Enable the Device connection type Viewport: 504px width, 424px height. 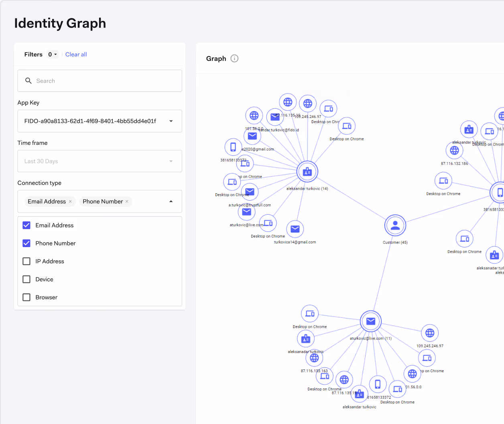26,279
